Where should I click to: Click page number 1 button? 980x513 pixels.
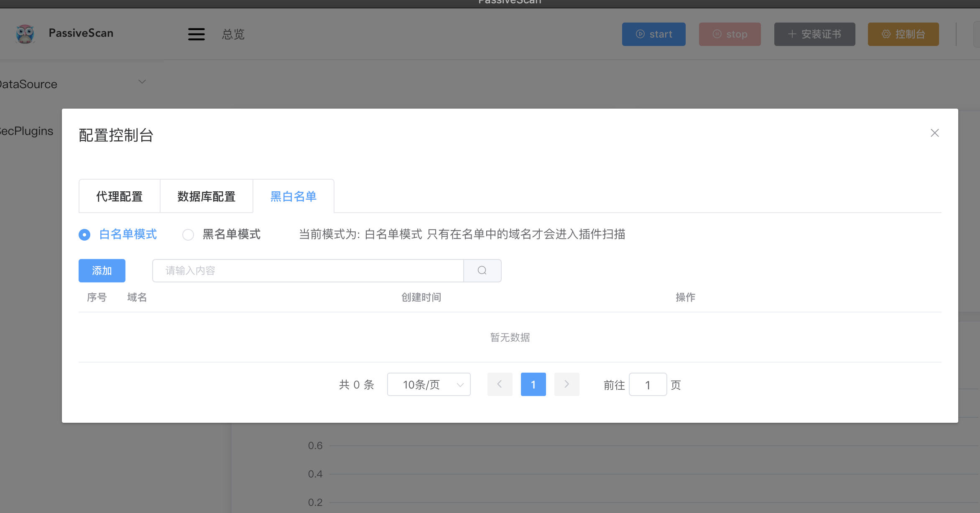[x=533, y=384]
